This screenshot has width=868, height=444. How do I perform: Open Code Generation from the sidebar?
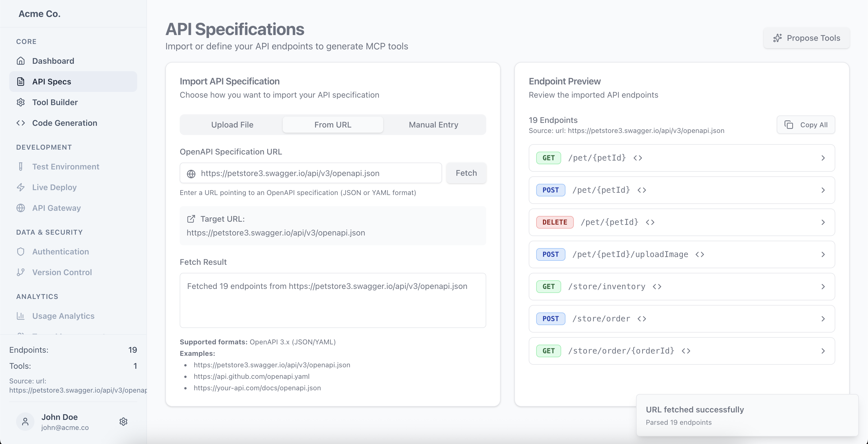(64, 123)
